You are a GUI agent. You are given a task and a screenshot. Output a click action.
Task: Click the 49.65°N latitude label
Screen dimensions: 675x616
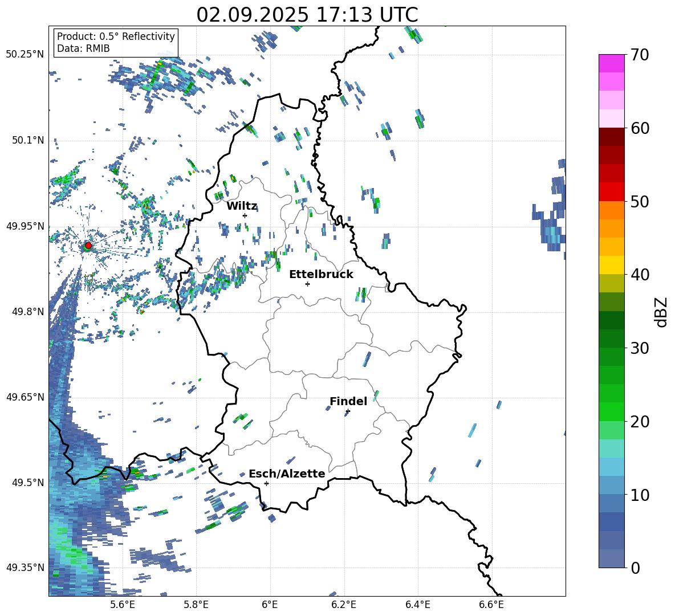pyautogui.click(x=25, y=397)
